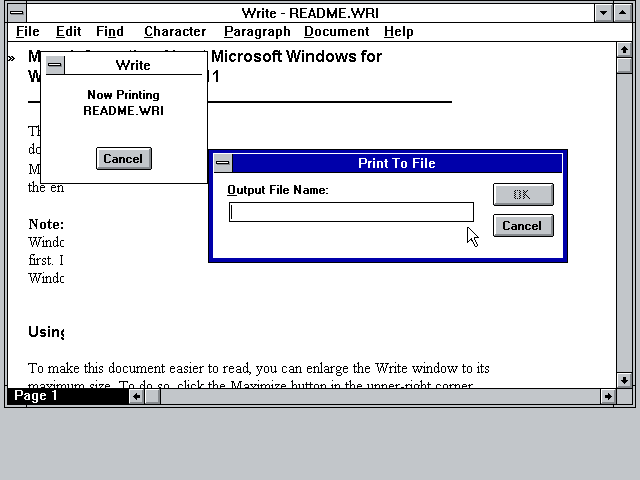This screenshot has width=640, height=480.
Task: Click the horizontal scrollbar left arrow
Action: tap(137, 396)
